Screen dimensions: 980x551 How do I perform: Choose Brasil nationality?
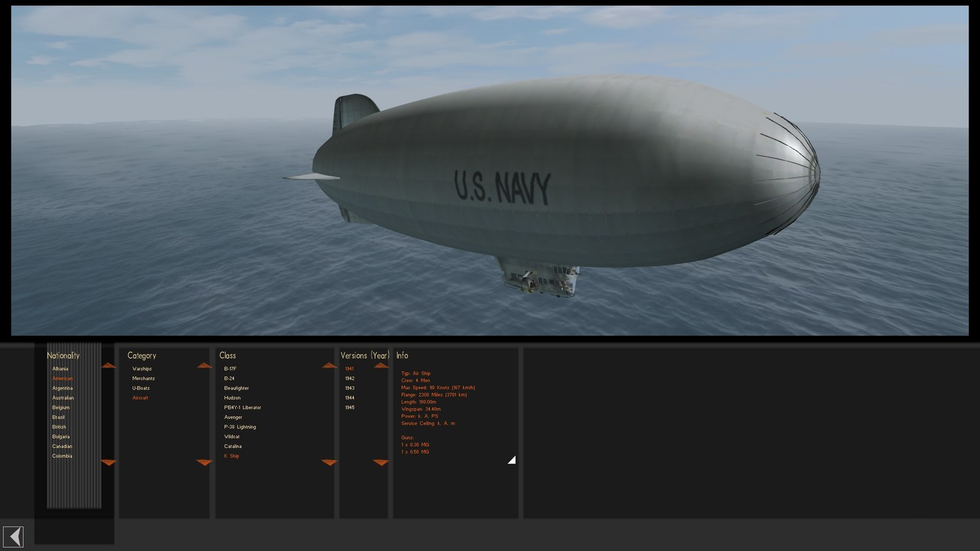pos(58,418)
